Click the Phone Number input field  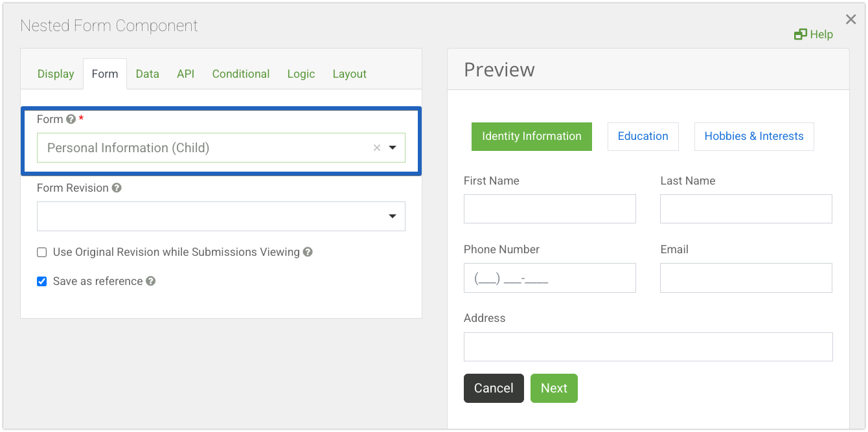[549, 278]
